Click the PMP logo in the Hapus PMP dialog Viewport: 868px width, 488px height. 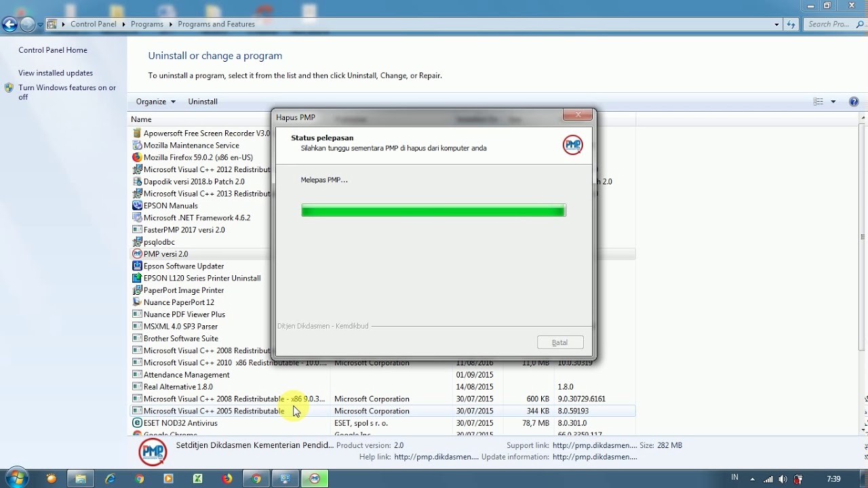[x=573, y=144]
